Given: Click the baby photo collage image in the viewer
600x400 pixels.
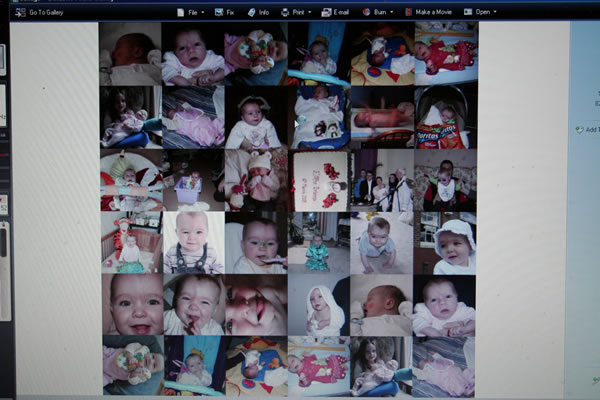Looking at the screenshot, I should click(x=289, y=209).
